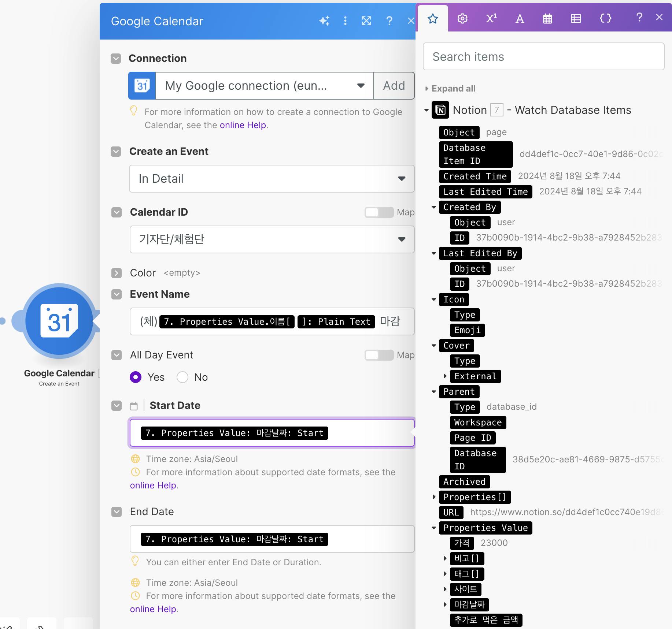
Task: Open the general functions gear tab
Action: [x=462, y=19]
